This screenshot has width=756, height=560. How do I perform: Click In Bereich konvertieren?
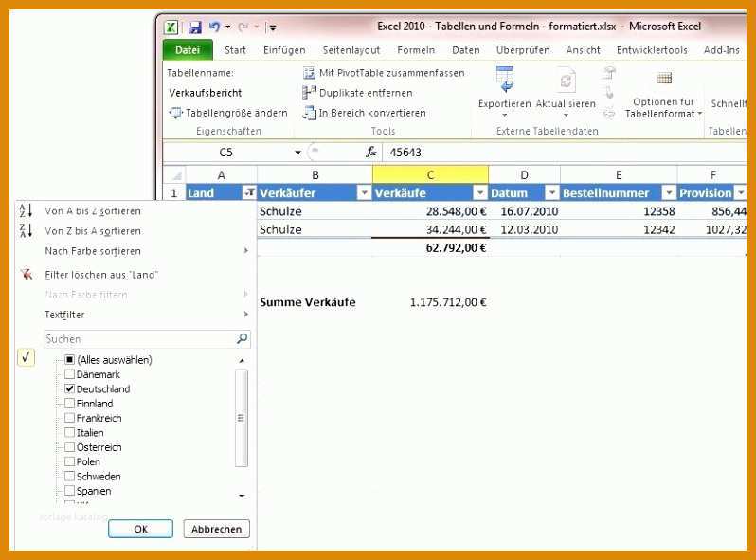point(365,113)
